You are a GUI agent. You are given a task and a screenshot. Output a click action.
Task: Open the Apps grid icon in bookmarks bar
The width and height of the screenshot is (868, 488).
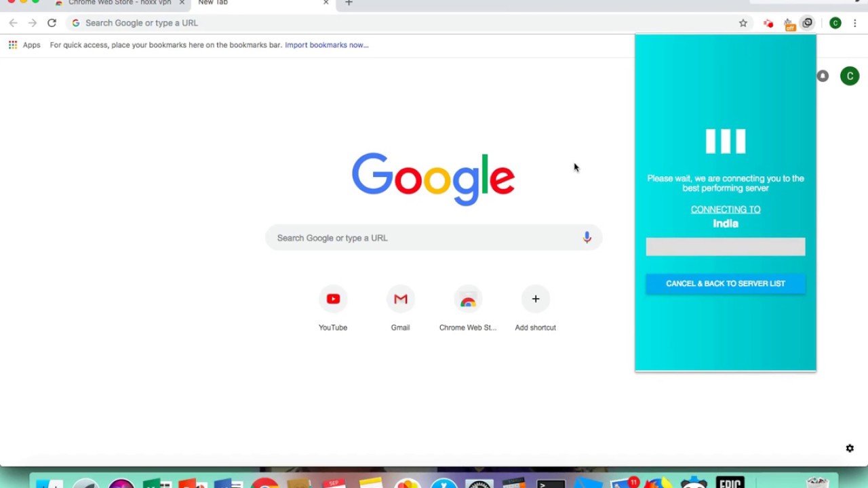[x=13, y=45]
